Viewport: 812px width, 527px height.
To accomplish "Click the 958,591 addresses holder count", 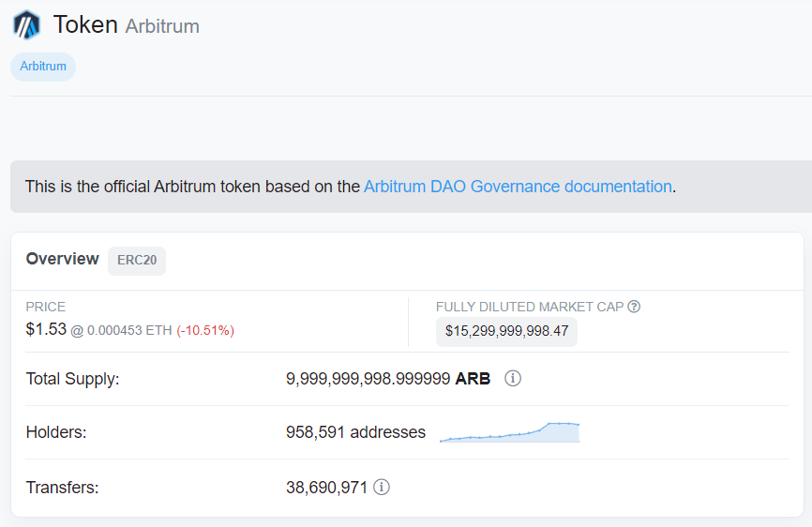I will [355, 432].
